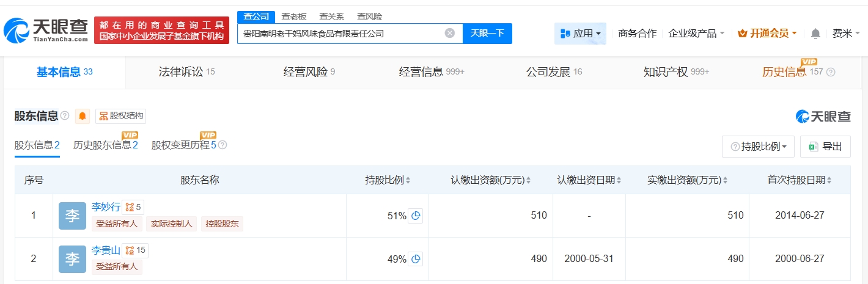Open pie chart icon for 51% shareholding
The width and height of the screenshot is (868, 284).
416,216
